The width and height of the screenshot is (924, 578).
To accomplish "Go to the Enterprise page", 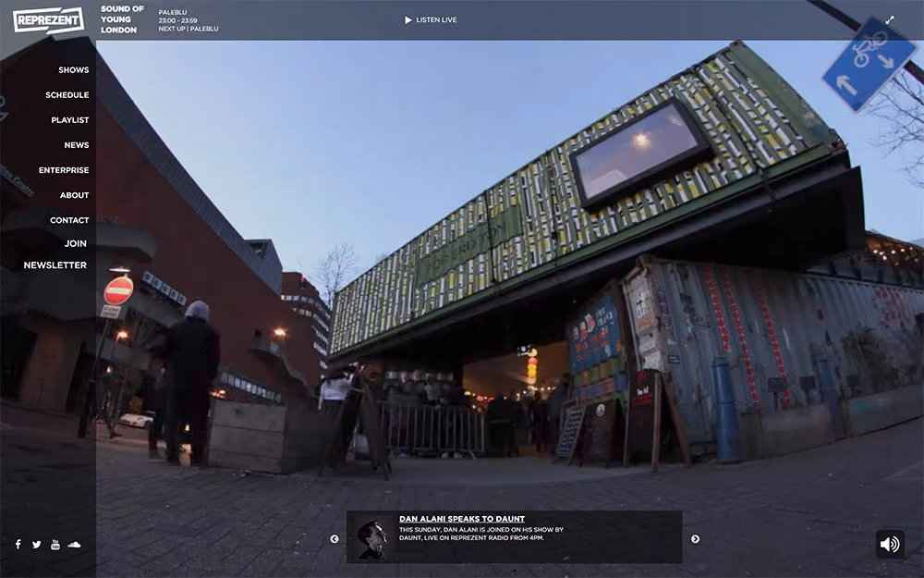I will [x=65, y=170].
